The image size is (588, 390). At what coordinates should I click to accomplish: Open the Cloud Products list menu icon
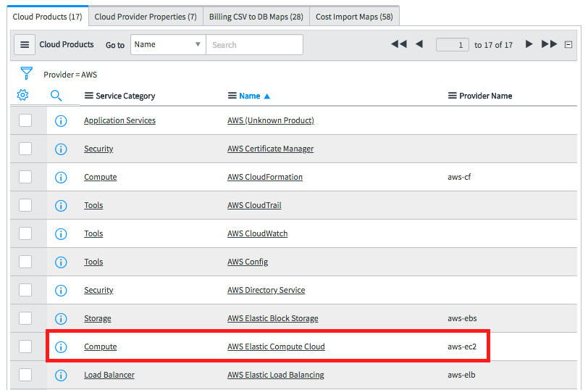tap(25, 45)
